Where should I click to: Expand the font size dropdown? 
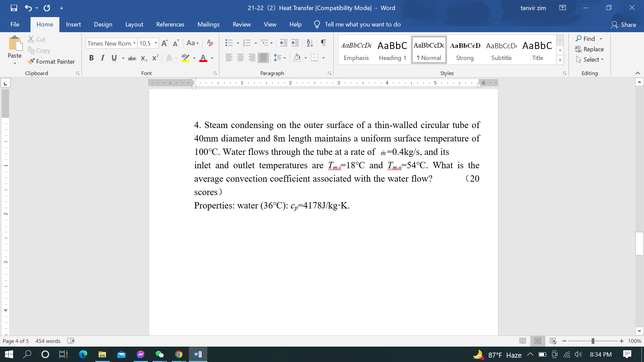pyautogui.click(x=156, y=43)
